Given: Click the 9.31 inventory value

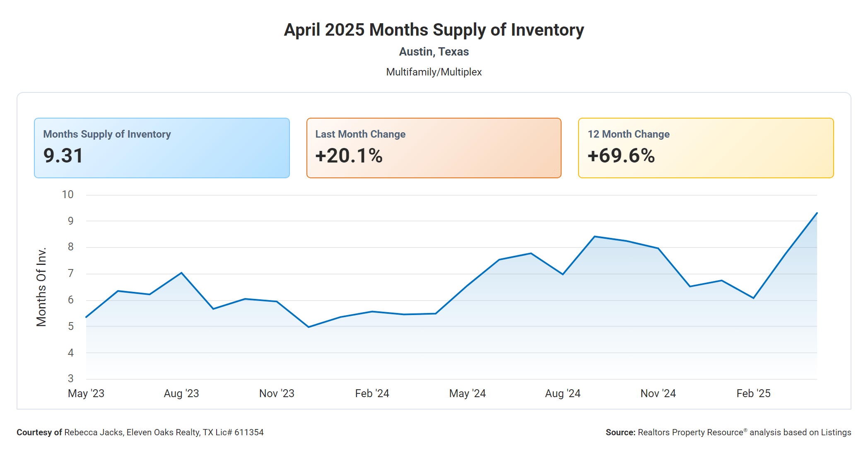Looking at the screenshot, I should point(63,156).
